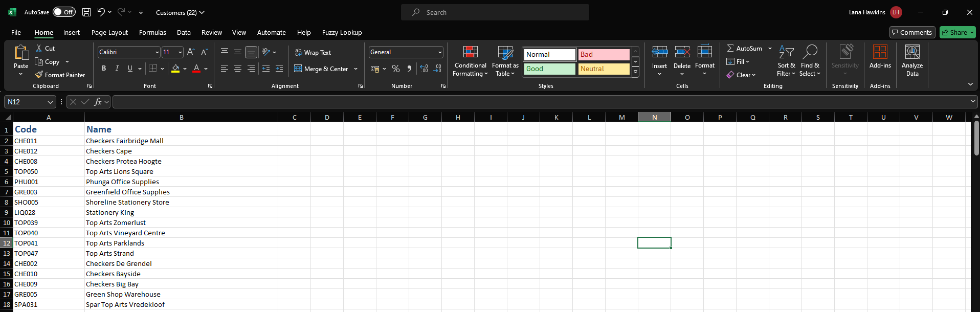Expand the General number format dropdown
The image size is (980, 312).
[439, 52]
